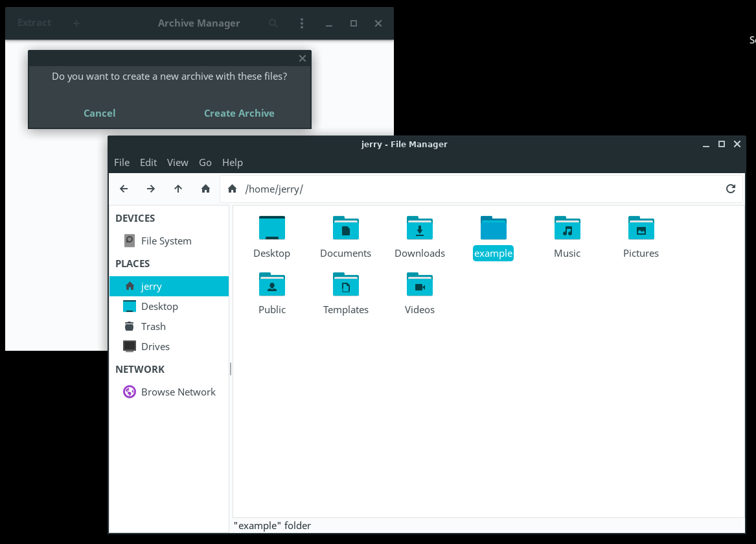Click the back arrow navigation button

[x=124, y=189]
